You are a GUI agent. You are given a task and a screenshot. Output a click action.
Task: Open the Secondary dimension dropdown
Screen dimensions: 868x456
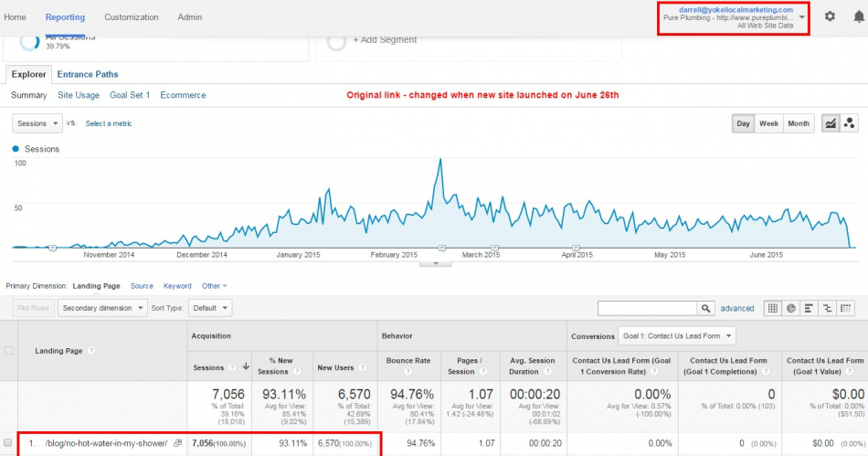pos(102,309)
